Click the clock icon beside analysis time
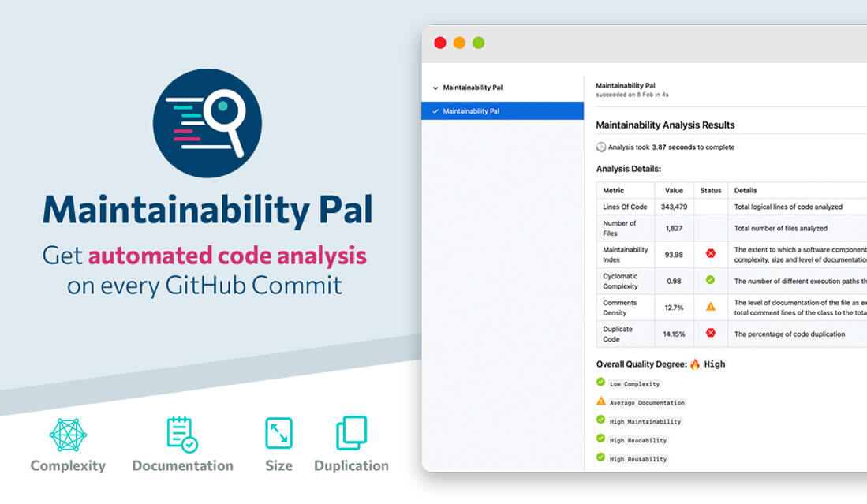Screen dimensions: 867x504 coord(601,147)
